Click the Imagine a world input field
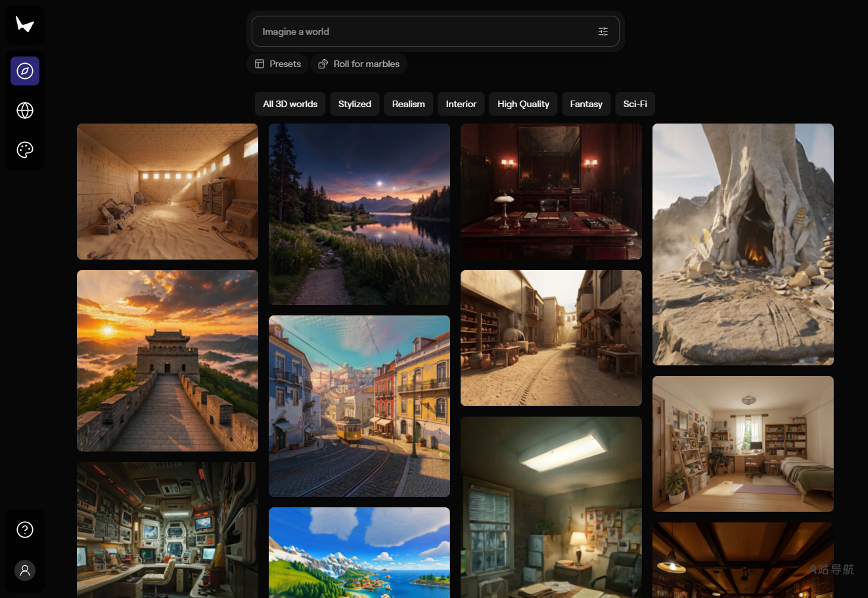868x598 pixels. (x=435, y=32)
